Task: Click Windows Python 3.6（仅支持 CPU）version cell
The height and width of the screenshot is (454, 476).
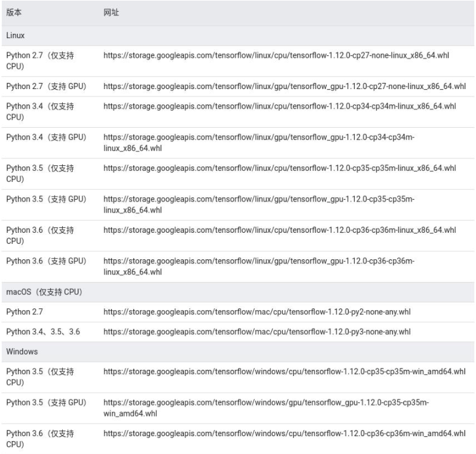Action: coord(40,439)
